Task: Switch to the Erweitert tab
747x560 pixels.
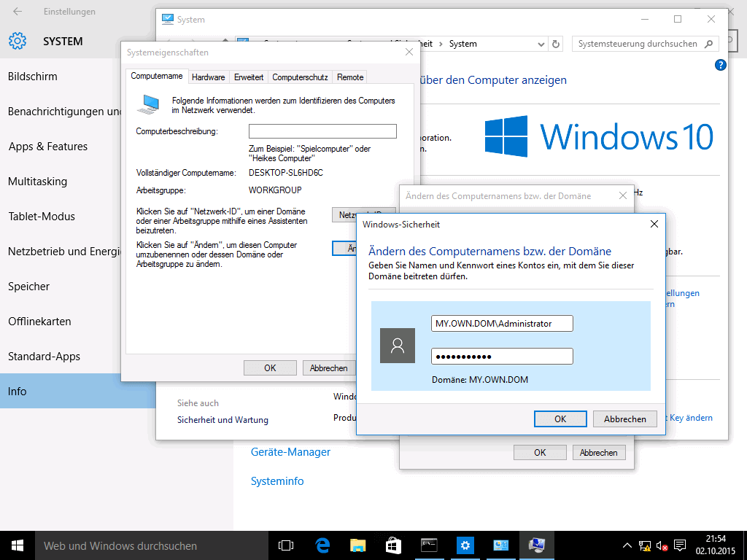Action: click(249, 77)
